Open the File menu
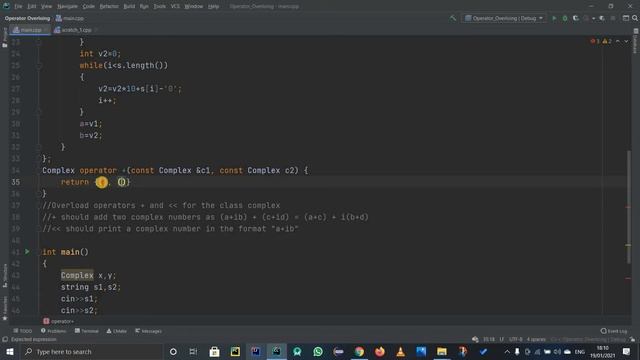640x360 pixels. pyautogui.click(x=18, y=7)
